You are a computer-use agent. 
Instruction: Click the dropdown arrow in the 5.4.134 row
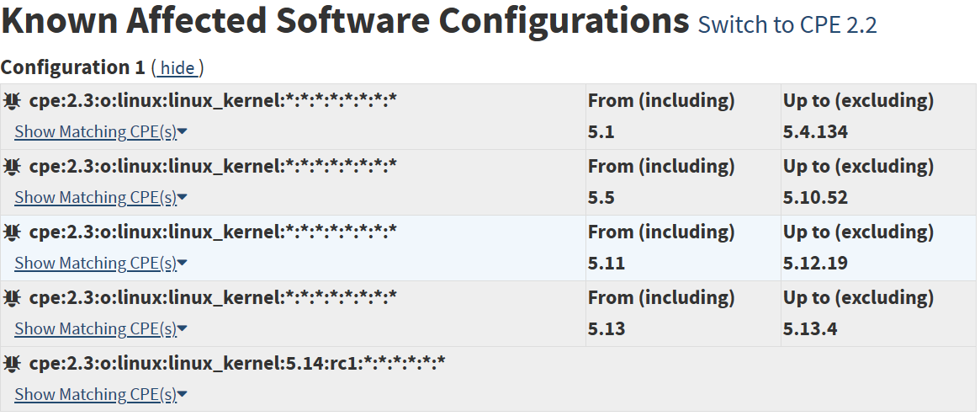pyautogui.click(x=183, y=132)
